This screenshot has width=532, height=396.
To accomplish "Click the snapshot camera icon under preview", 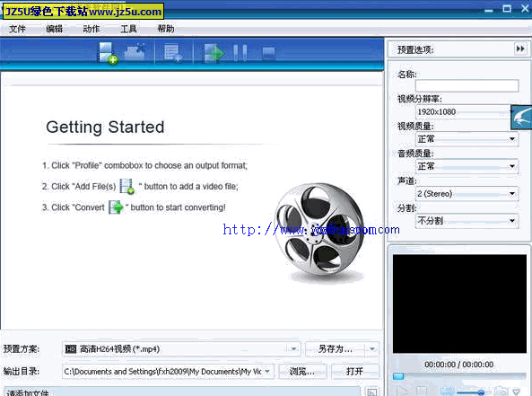I will [x=501, y=392].
